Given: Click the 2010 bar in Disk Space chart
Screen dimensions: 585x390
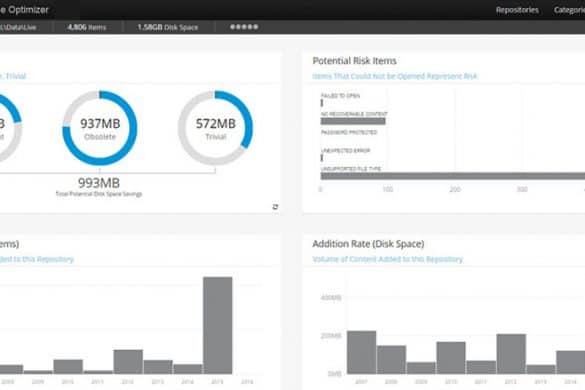Looking at the screenshot, I should 451,358.
